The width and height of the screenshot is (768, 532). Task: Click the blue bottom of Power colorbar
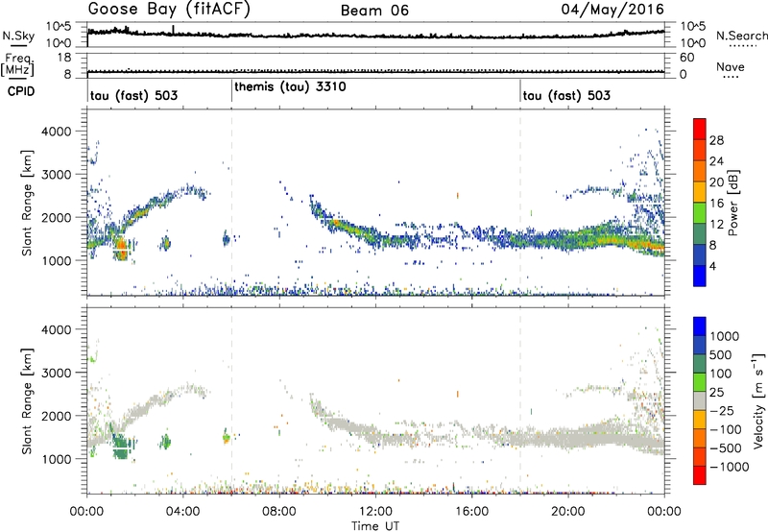coord(700,276)
